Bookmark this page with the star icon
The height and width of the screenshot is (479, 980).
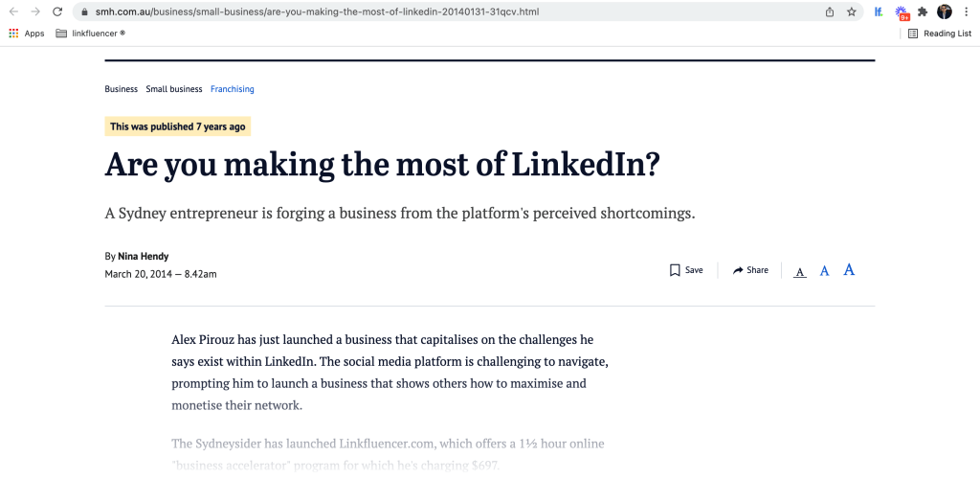(851, 11)
